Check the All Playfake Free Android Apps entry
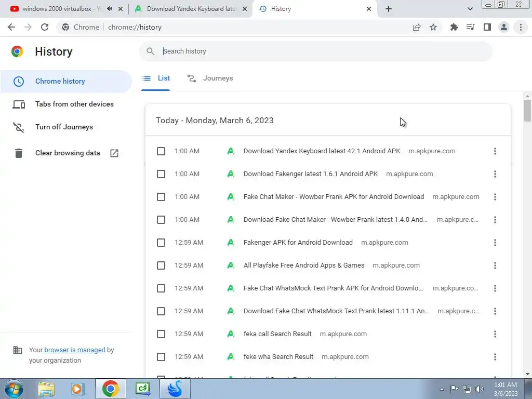This screenshot has width=532, height=399. tap(161, 265)
